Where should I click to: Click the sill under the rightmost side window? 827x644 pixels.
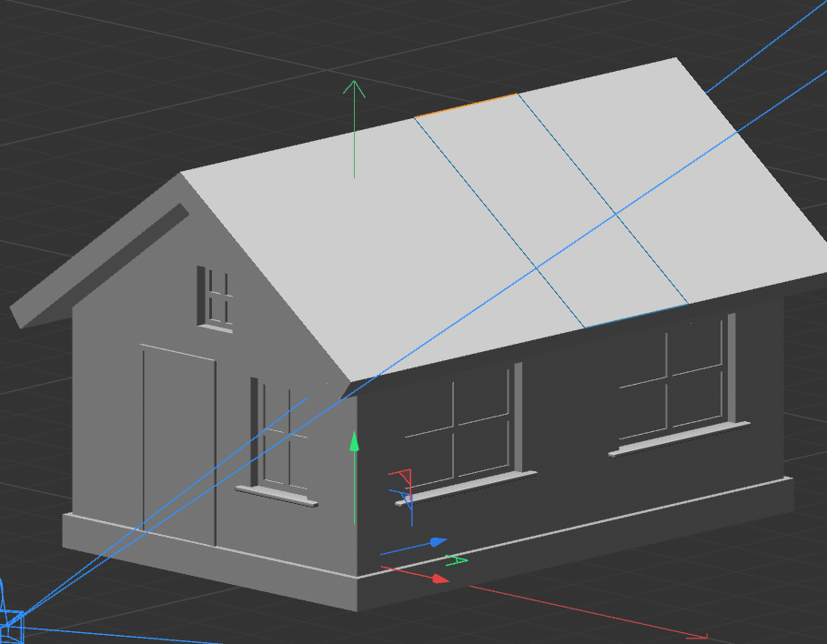[678, 438]
